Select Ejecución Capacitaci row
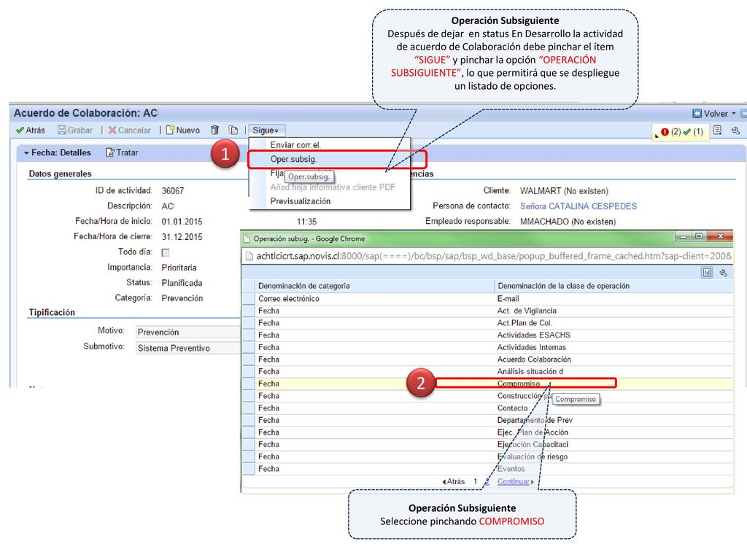The height and width of the screenshot is (560, 747). click(487, 444)
